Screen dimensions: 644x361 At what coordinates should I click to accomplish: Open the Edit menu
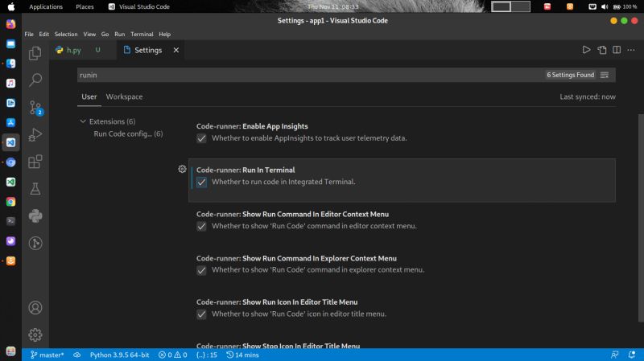coord(44,34)
